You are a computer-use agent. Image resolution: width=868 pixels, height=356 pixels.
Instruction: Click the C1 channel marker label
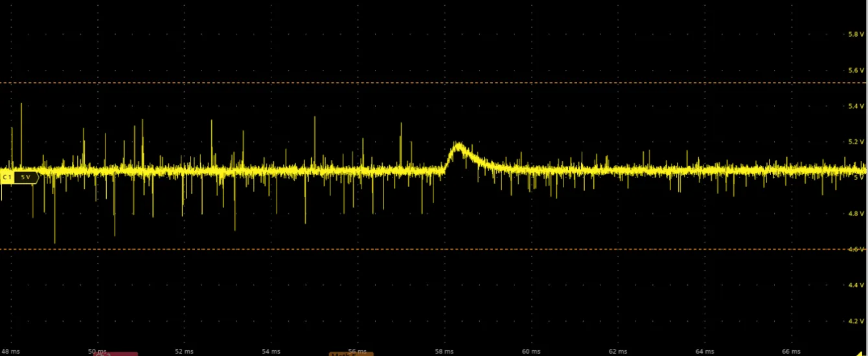pyautogui.click(x=6, y=177)
